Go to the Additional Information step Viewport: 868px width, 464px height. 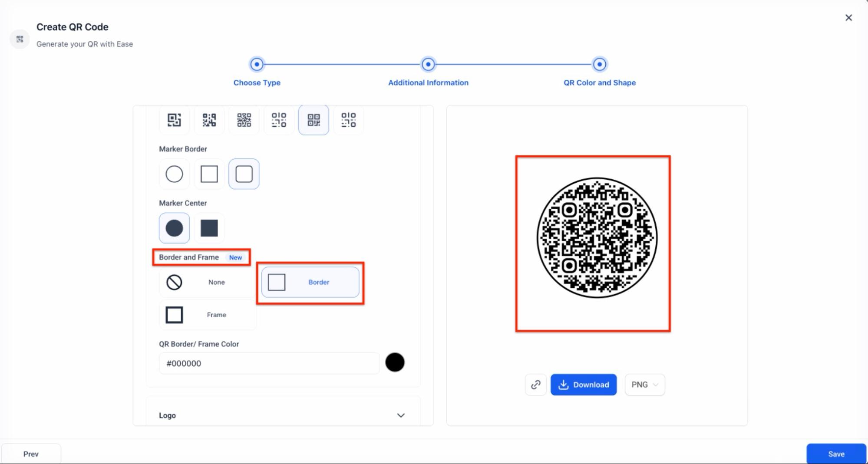428,64
